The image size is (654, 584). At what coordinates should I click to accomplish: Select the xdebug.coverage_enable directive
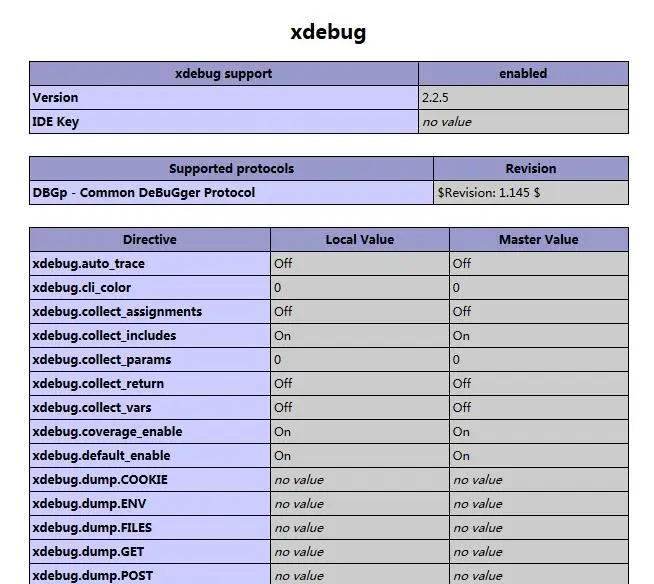(150, 432)
